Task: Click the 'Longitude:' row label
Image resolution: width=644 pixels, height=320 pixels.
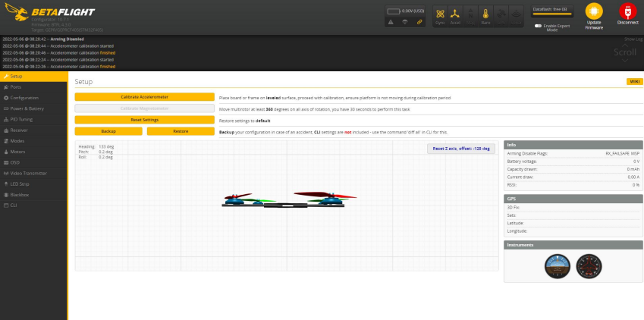Action: point(517,231)
